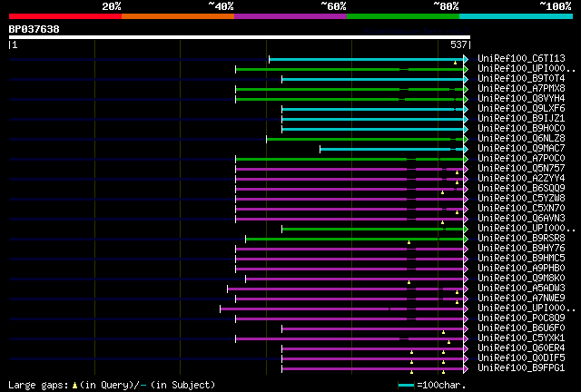The height and width of the screenshot is (392, 581).
Task: Select hit label UniRef100_A7P0C0
Action: tap(521, 159)
